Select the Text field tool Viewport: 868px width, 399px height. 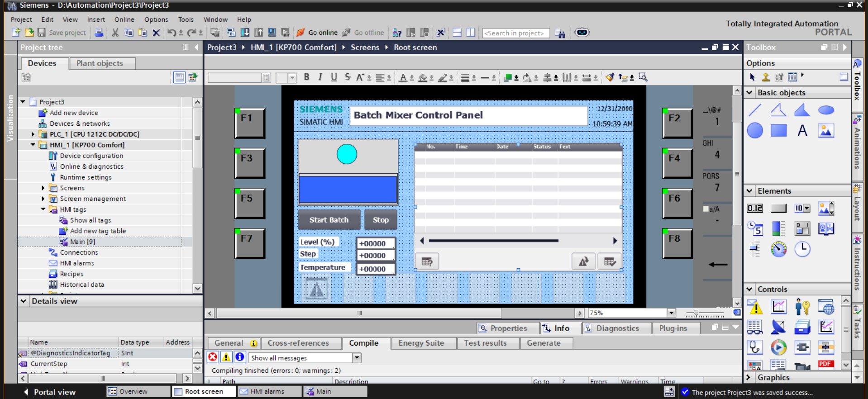[802, 131]
